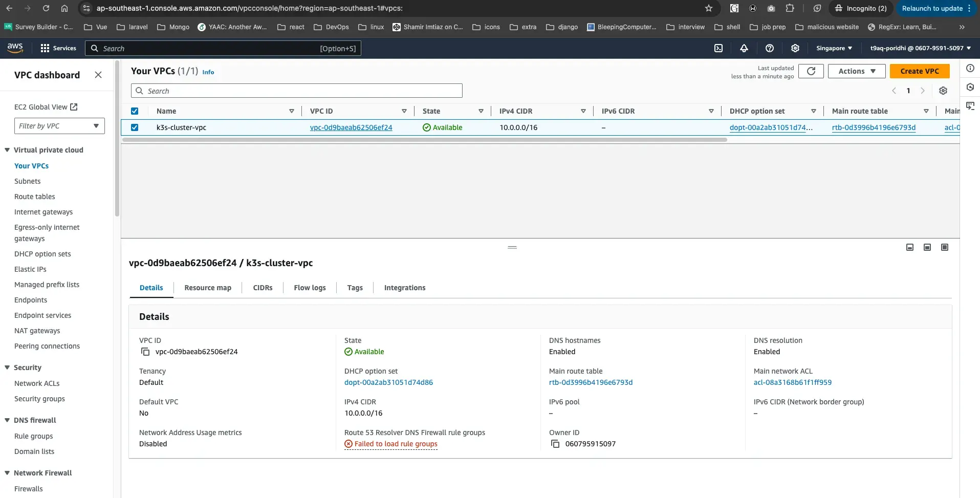The image size is (980, 498).
Task: Open the CloudShell terminal icon
Action: 718,48
